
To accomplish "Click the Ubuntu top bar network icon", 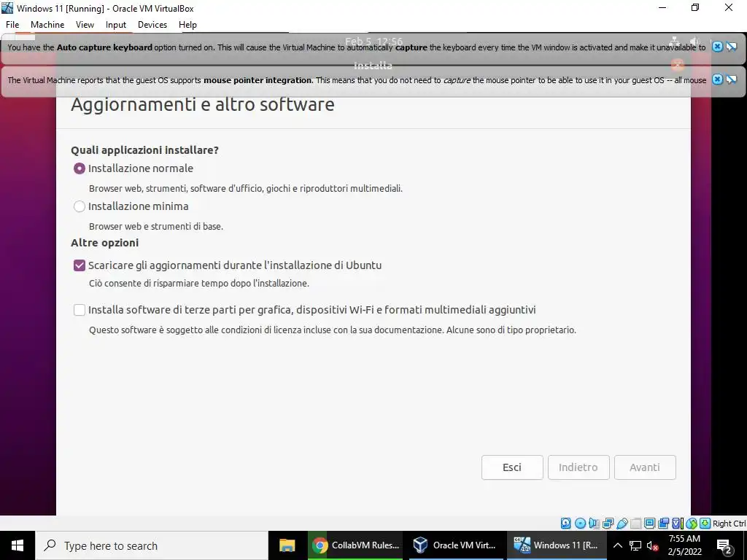I will [x=674, y=41].
